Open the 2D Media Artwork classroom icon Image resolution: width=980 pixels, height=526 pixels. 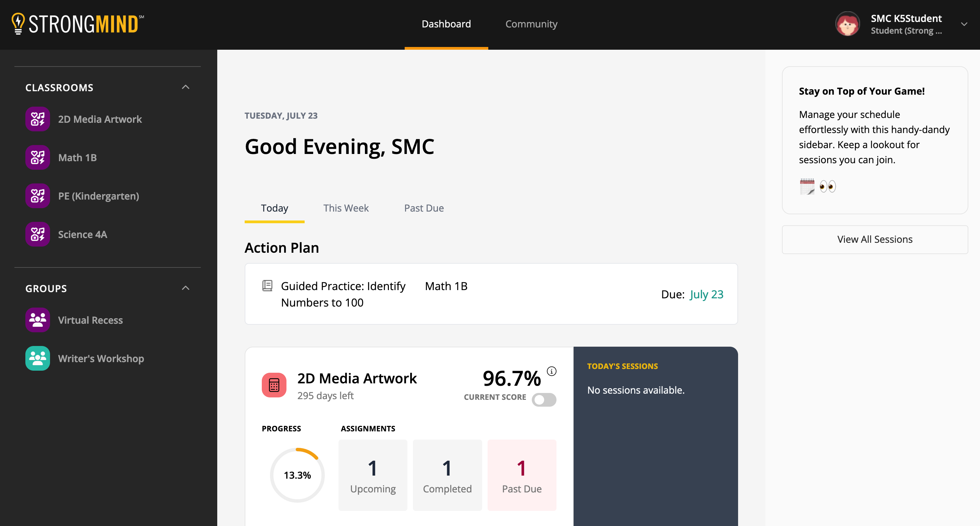pyautogui.click(x=38, y=119)
